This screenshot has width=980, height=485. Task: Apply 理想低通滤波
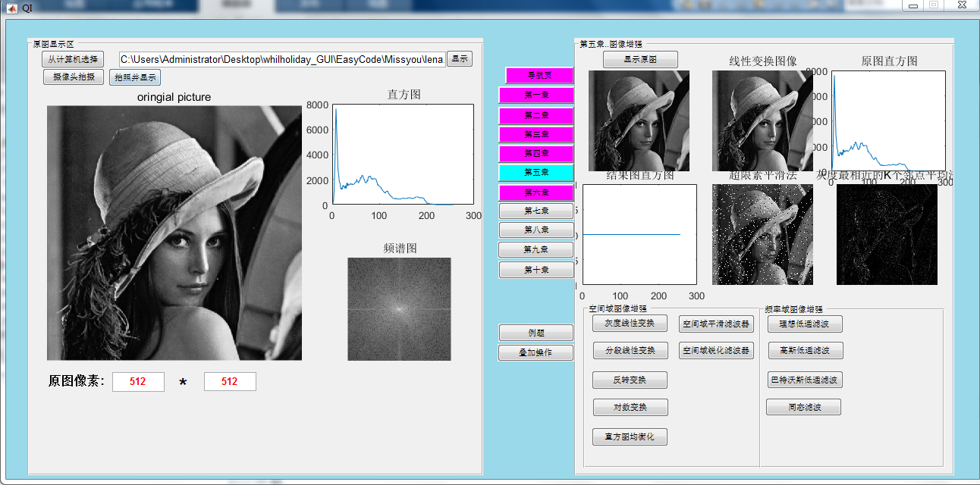click(x=805, y=324)
